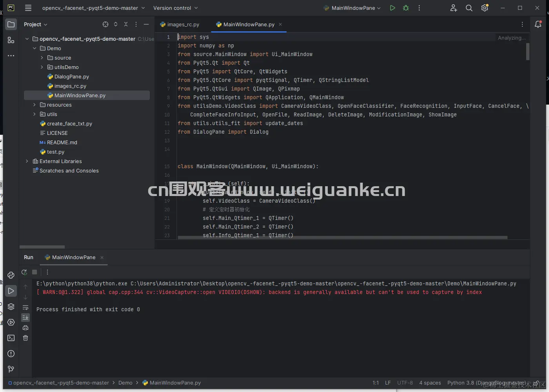Stop the running process button

[35, 272]
